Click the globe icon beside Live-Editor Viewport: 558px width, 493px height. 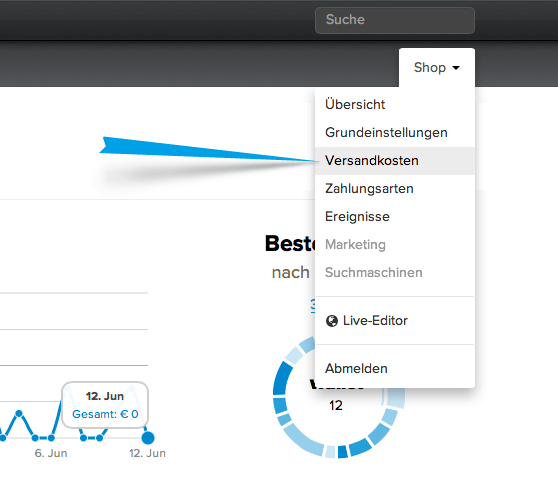tap(332, 321)
